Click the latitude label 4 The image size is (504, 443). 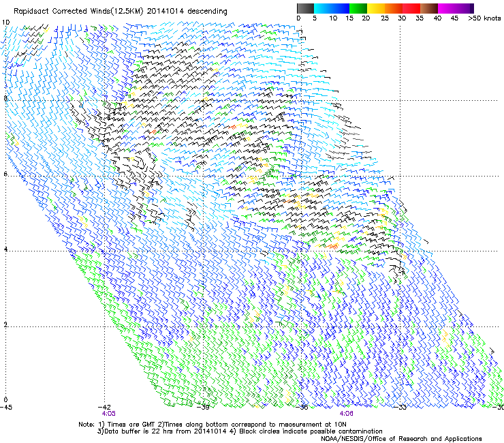[5, 249]
